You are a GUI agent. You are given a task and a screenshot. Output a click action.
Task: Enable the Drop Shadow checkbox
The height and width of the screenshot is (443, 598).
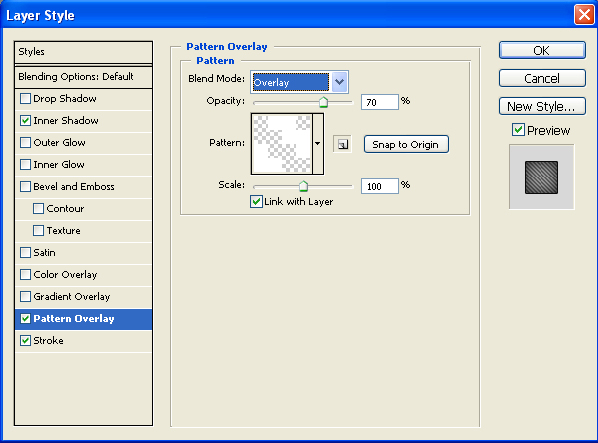tap(25, 99)
